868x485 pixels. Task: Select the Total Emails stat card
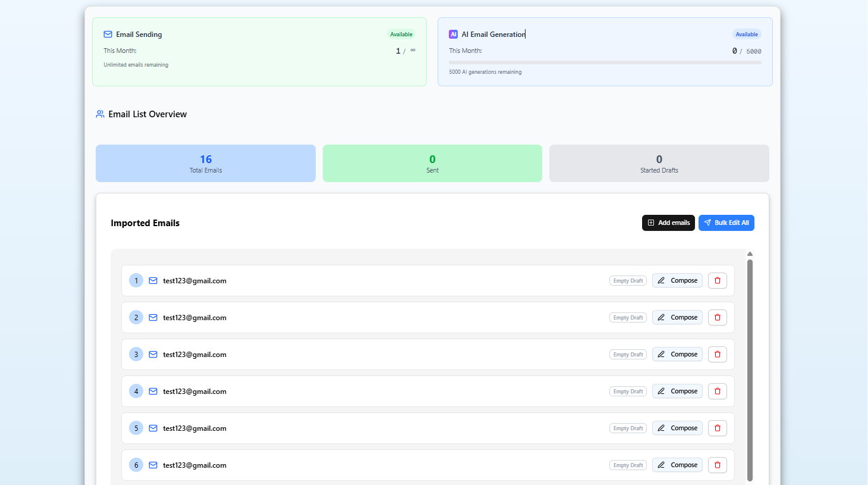(x=205, y=163)
